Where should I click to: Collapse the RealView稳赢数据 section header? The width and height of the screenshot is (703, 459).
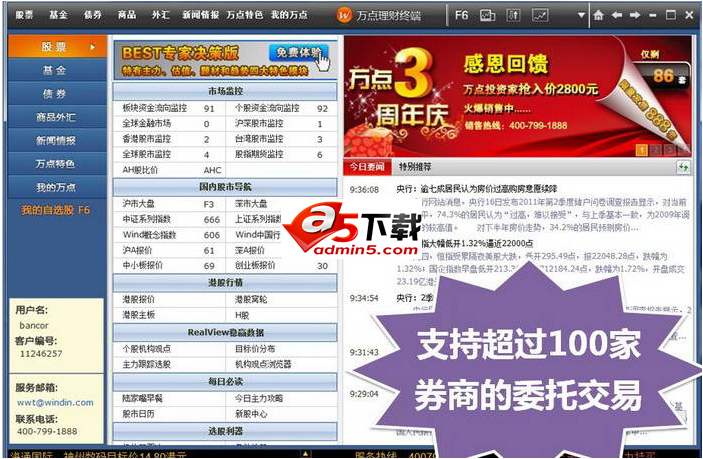click(x=225, y=333)
